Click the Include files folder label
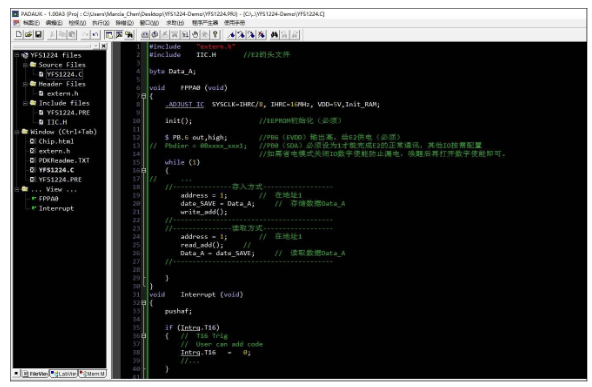The width and height of the screenshot is (592, 387). click(x=64, y=103)
